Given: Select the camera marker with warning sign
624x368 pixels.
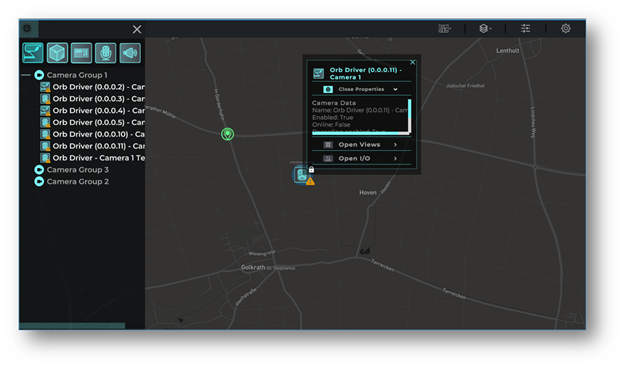Looking at the screenshot, I should [x=302, y=175].
